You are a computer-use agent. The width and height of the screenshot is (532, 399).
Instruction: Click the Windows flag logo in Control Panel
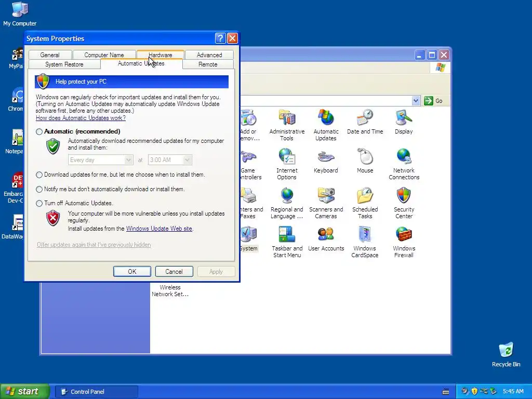click(440, 67)
